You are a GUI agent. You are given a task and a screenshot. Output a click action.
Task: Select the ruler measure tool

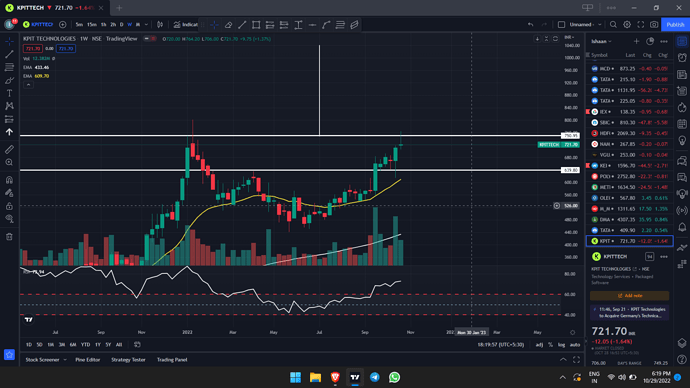9,150
